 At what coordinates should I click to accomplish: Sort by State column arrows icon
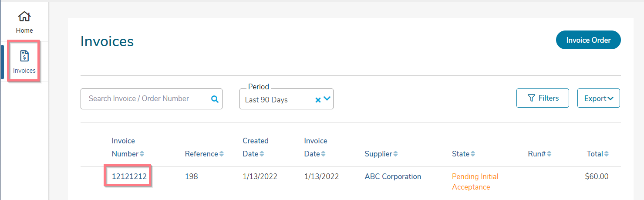(473, 154)
